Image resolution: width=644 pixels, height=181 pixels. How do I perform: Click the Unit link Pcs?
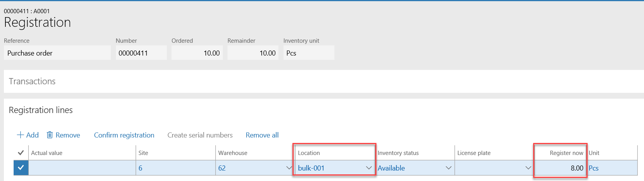click(593, 168)
